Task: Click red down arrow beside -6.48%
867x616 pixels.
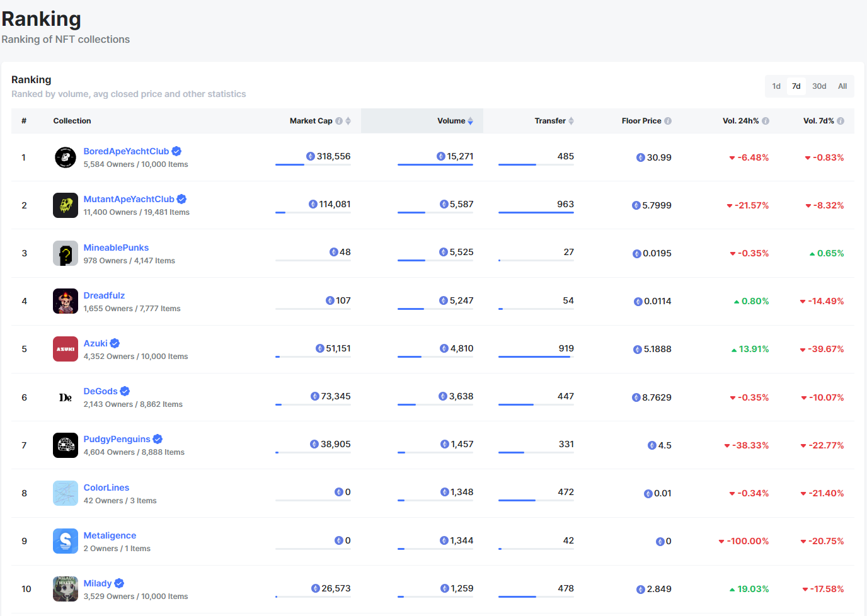Action: click(x=732, y=158)
